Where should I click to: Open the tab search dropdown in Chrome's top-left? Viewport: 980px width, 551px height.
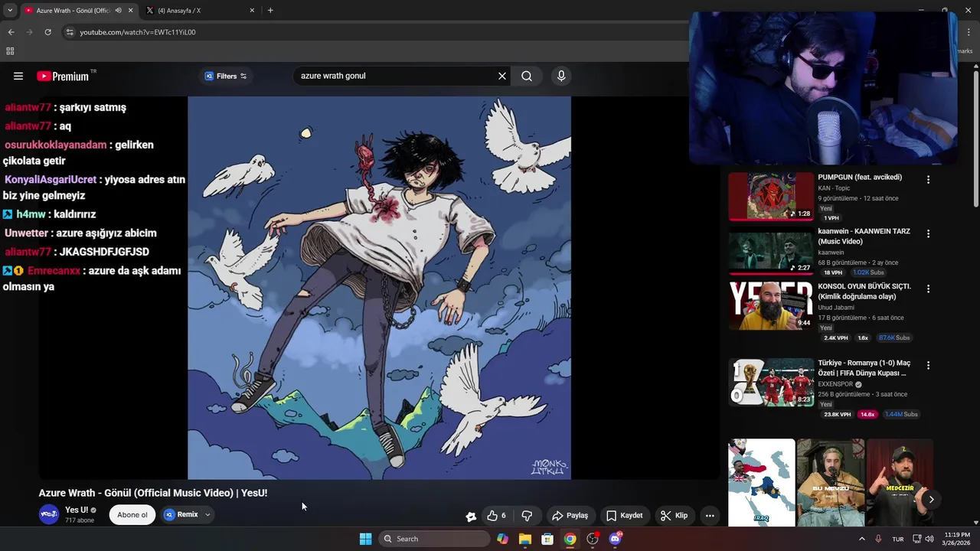click(x=10, y=11)
